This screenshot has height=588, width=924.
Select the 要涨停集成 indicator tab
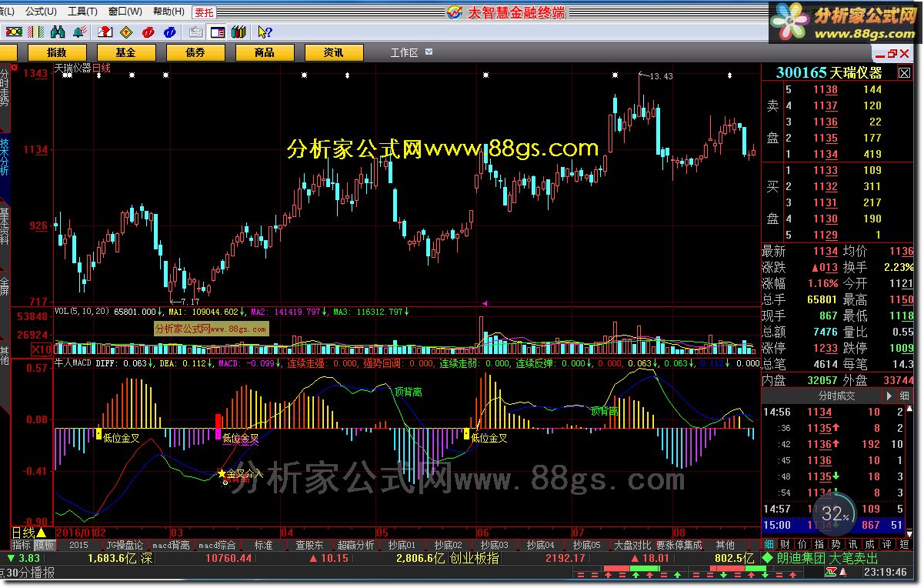[x=679, y=545]
